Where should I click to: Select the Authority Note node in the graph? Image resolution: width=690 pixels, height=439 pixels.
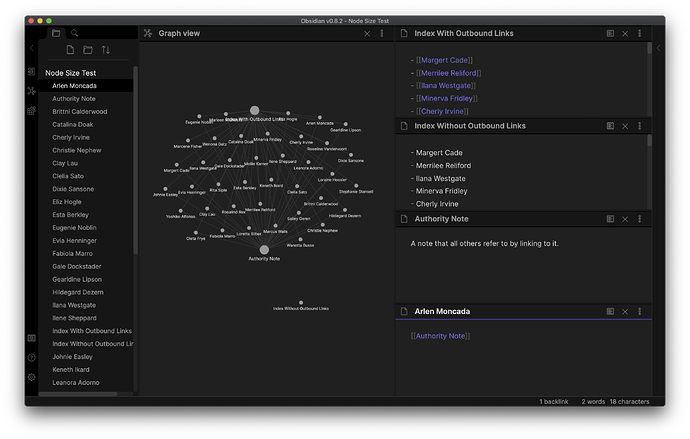264,250
